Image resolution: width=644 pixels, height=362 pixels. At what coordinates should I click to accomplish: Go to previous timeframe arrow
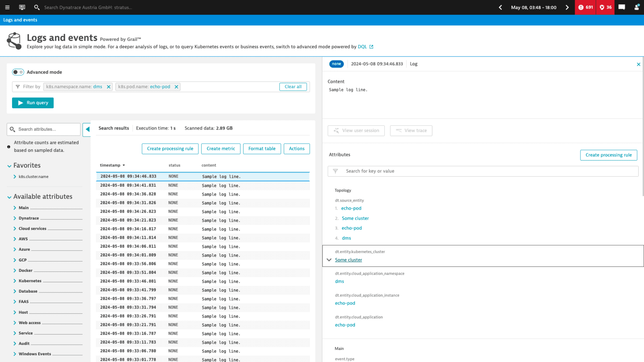(500, 7)
